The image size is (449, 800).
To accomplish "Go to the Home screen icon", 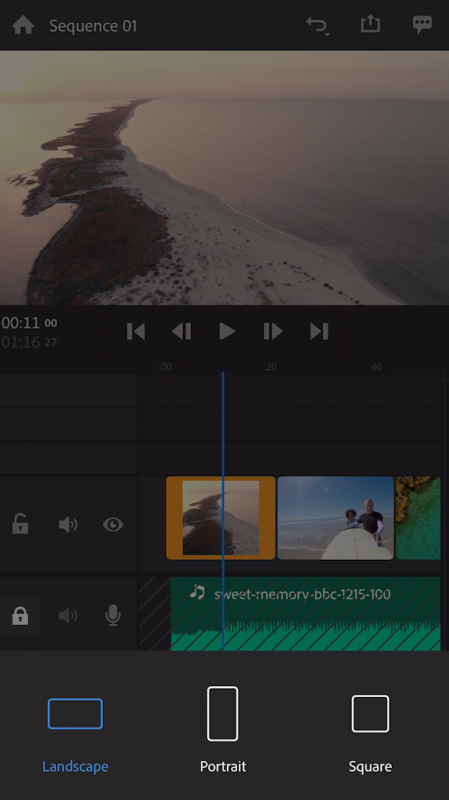I will click(x=23, y=25).
